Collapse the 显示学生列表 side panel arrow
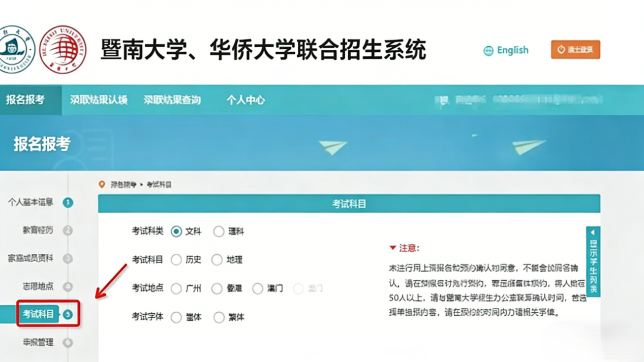 click(x=593, y=232)
